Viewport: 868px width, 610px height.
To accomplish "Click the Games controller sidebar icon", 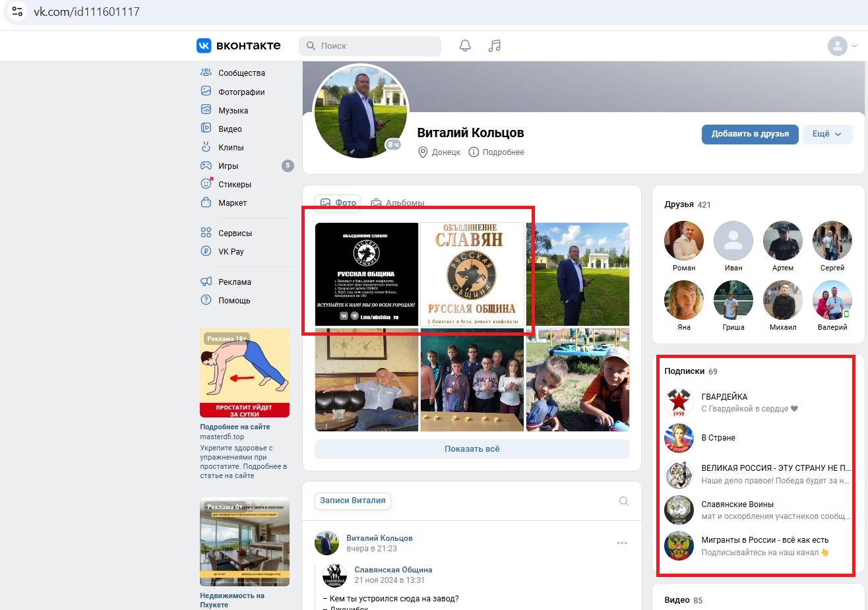I will click(x=206, y=166).
